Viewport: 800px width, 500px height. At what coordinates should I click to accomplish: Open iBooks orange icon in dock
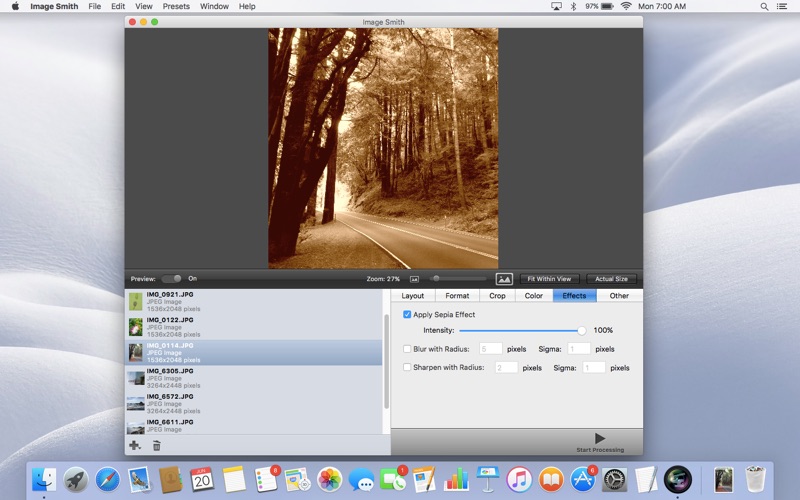[551, 480]
